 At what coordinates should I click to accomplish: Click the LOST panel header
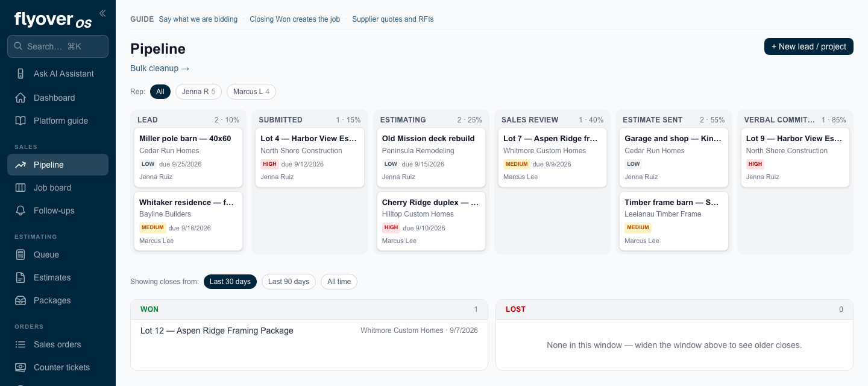click(675, 309)
